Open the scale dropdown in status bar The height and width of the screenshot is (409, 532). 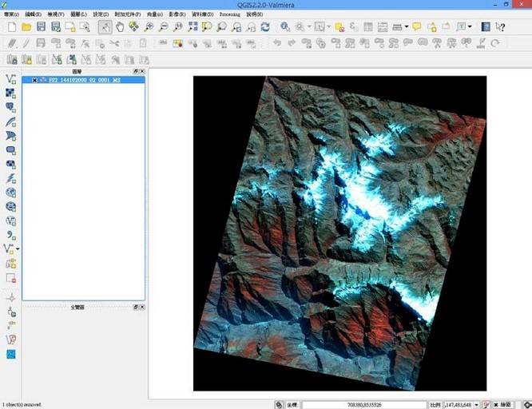coord(476,405)
